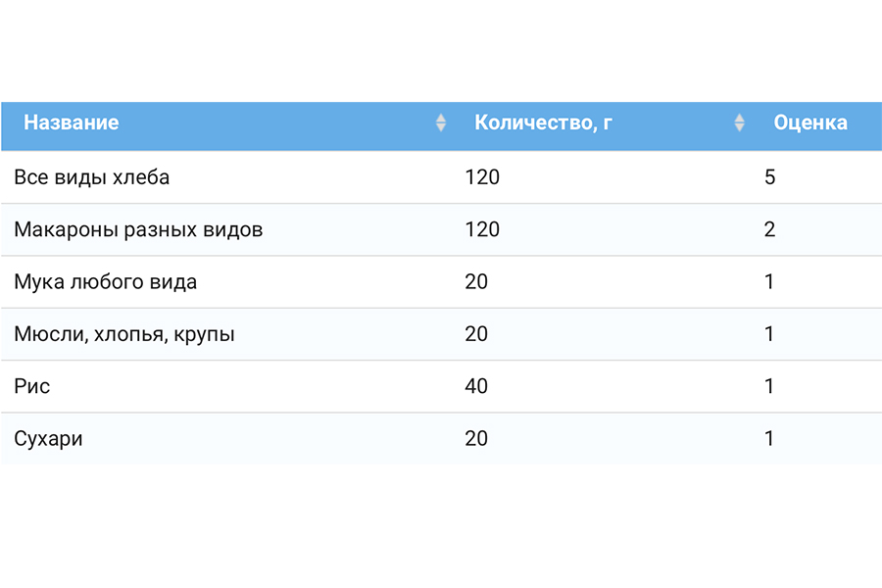Select the Рис row name

(x=32, y=386)
